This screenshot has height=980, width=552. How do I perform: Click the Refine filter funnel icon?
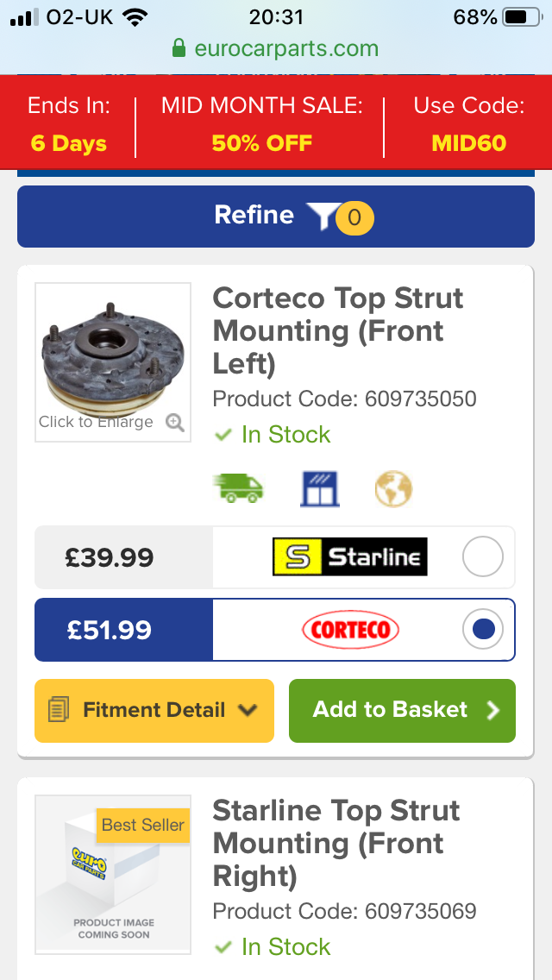click(x=321, y=217)
